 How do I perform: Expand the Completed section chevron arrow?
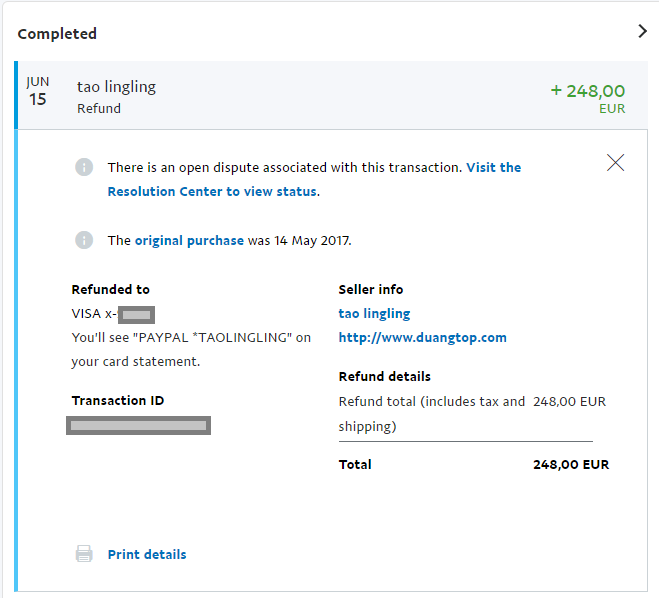click(642, 31)
